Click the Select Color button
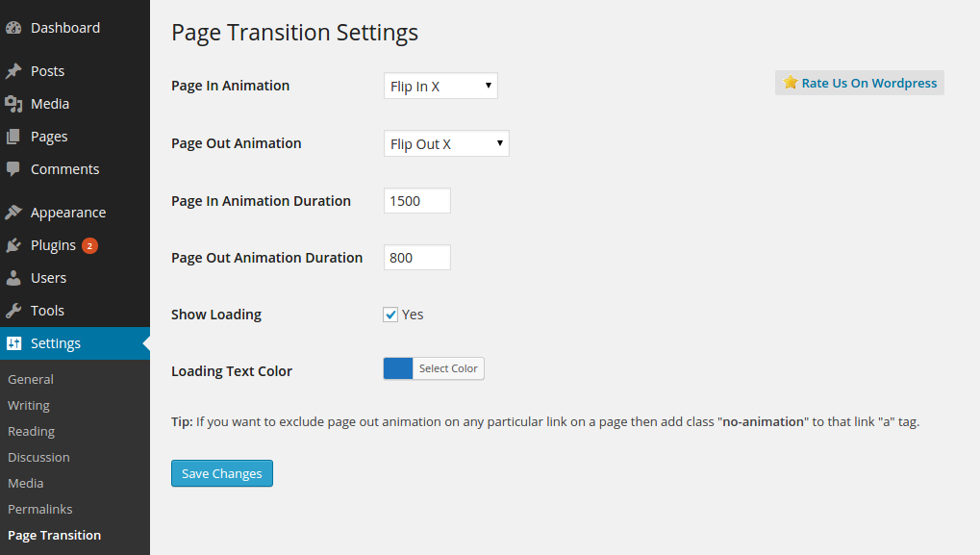This screenshot has height=555, width=980. [448, 368]
